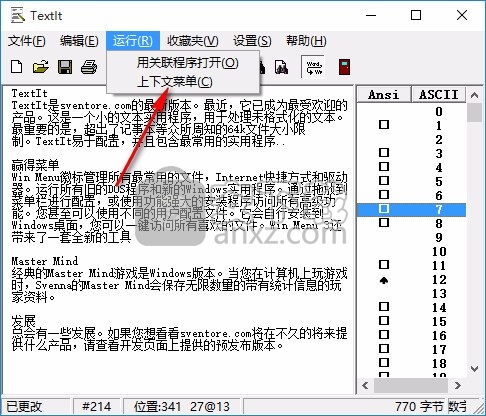This screenshot has width=486, height=416.
Task: Click the 位置:341 27@13 status entry
Action: 182,406
